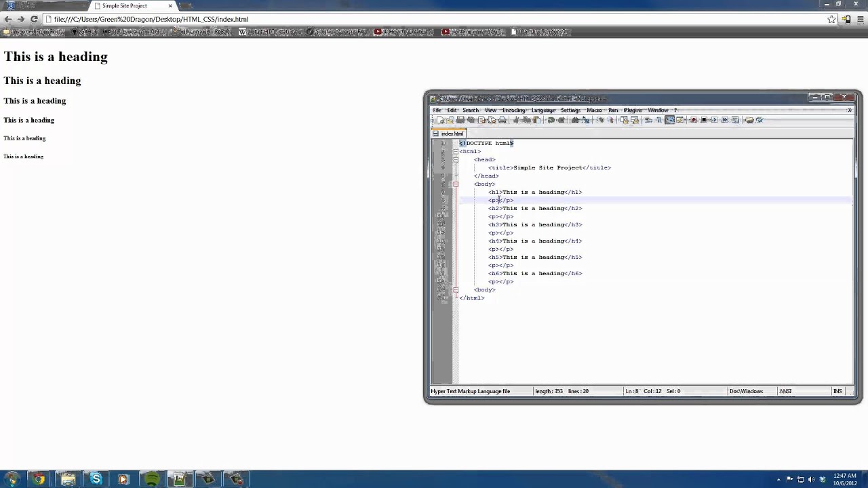
Task: Click the Dos\Windows line ending status entry
Action: pos(747,391)
